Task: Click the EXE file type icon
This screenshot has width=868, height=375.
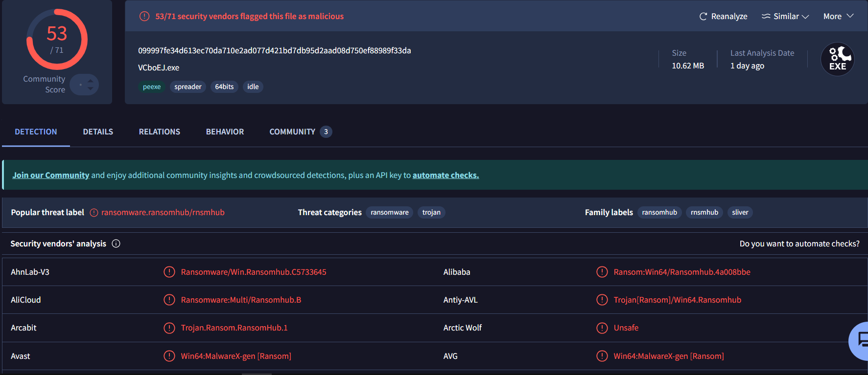Action: tap(837, 59)
